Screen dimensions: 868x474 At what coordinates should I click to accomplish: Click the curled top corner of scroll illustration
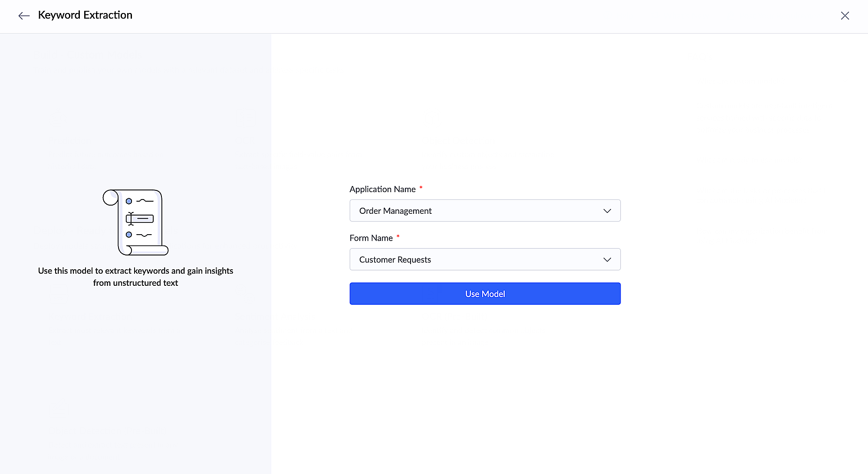110,198
